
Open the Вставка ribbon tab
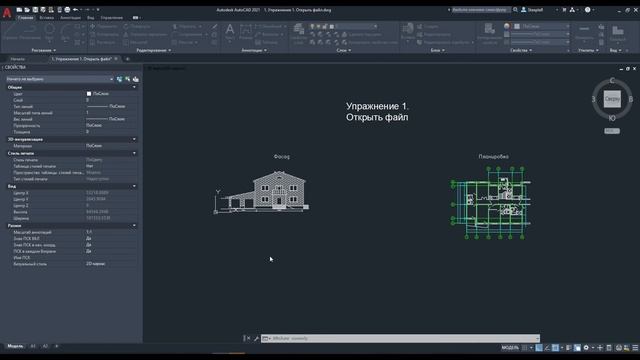tap(47, 18)
